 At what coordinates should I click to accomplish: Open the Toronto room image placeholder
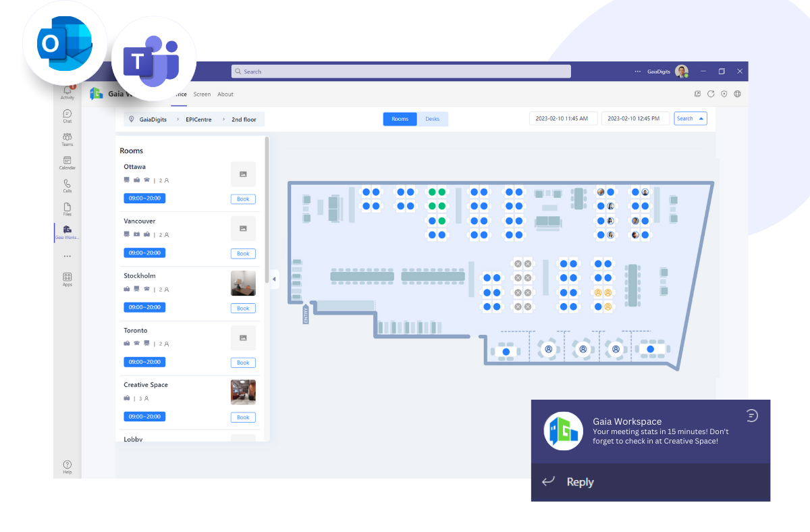click(243, 338)
